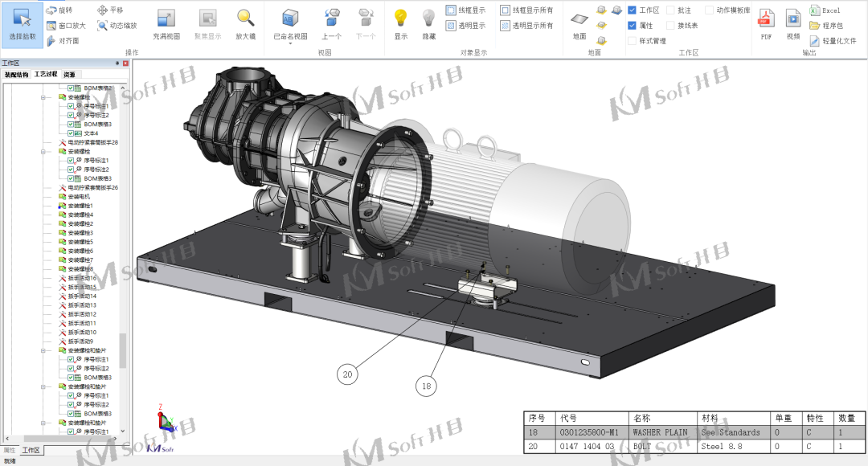The image size is (868, 466).
Task: Click the BOLT table cell
Action: [x=663, y=446]
